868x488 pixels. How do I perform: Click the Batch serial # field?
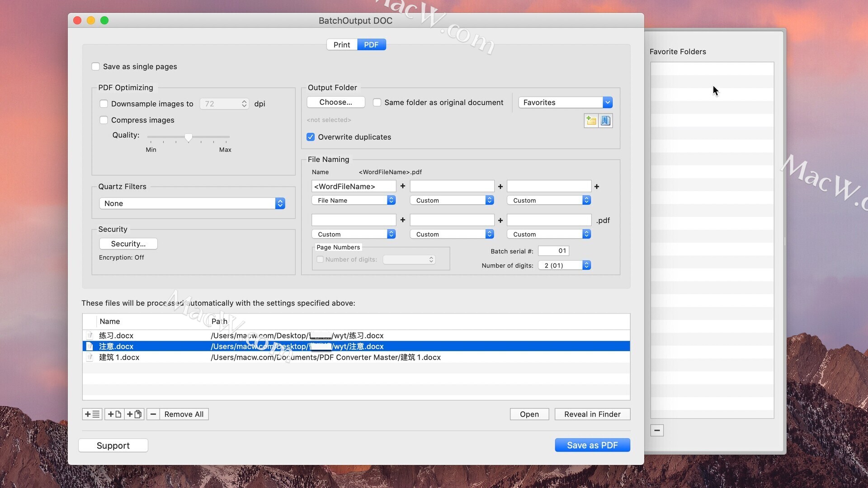(553, 251)
